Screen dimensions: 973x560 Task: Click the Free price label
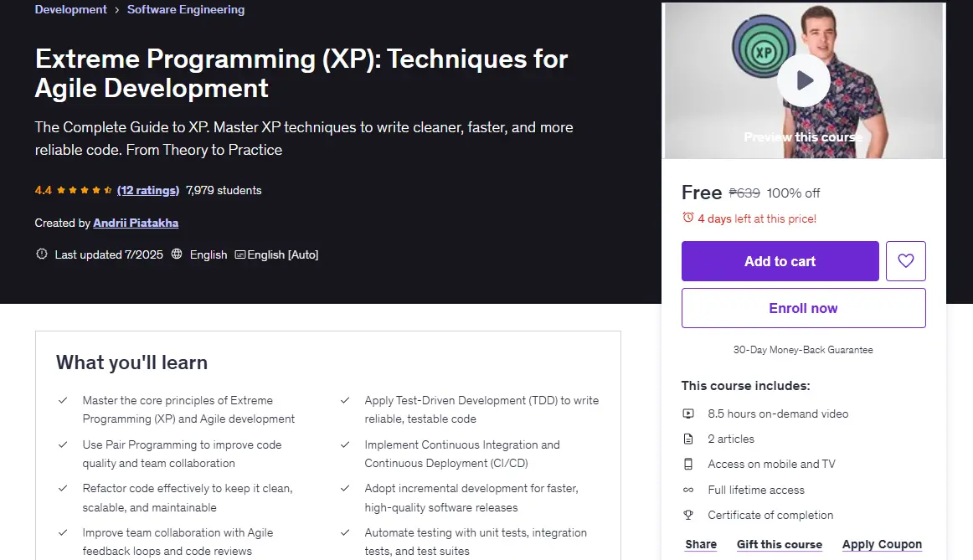702,193
